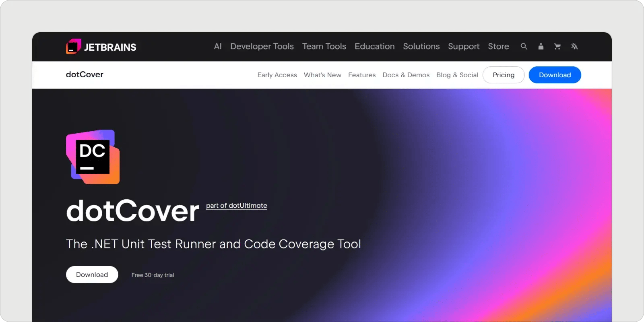Open the Developer Tools menu
This screenshot has height=322, width=644.
coord(262,46)
